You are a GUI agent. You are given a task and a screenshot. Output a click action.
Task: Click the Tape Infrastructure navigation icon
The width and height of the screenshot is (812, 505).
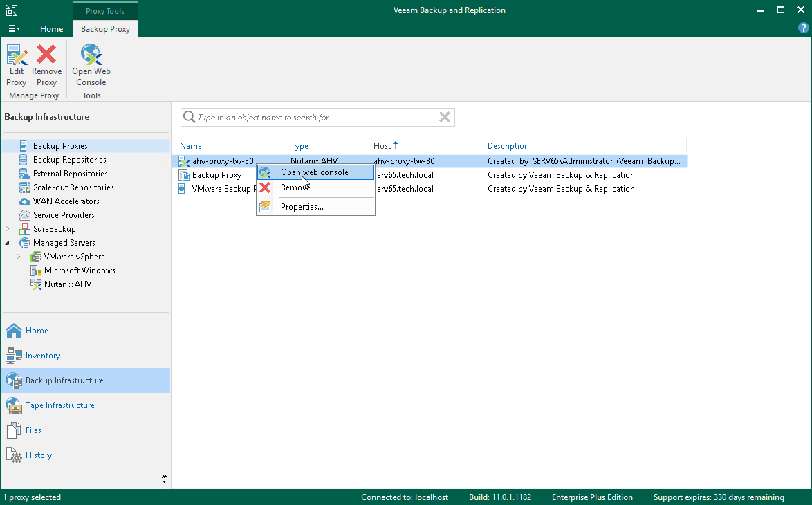pos(13,405)
